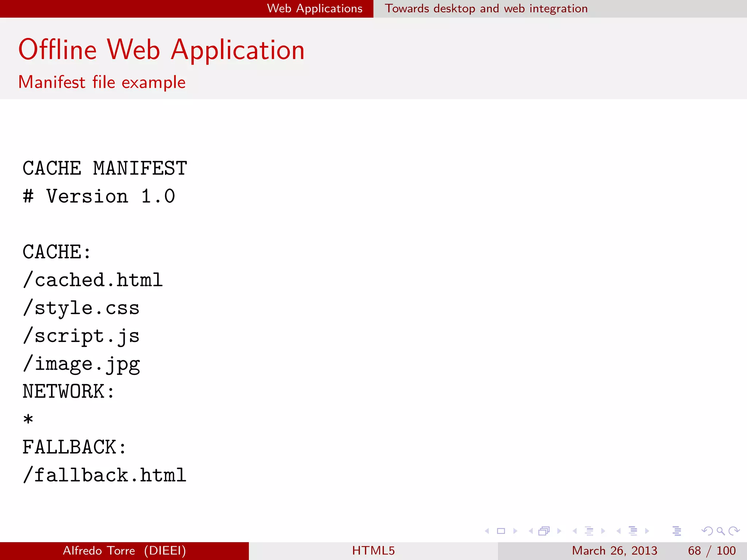
Task: Click the /style.css entry
Action: (81, 308)
